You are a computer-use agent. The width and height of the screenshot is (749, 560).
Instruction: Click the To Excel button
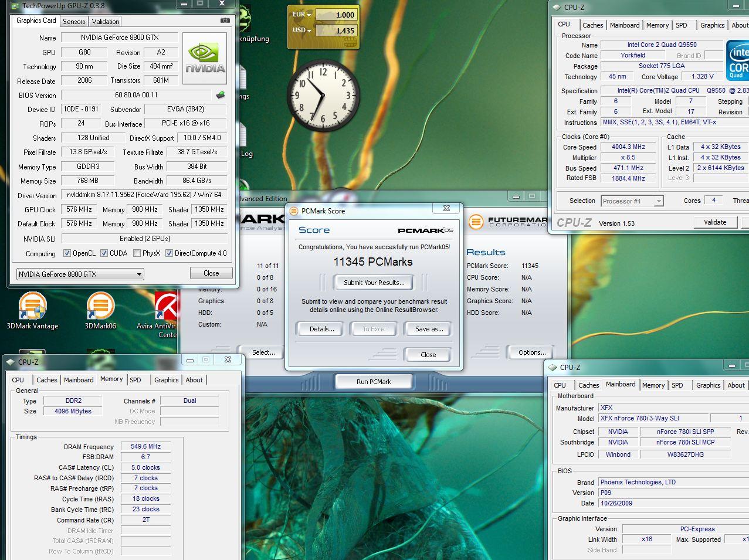374,329
